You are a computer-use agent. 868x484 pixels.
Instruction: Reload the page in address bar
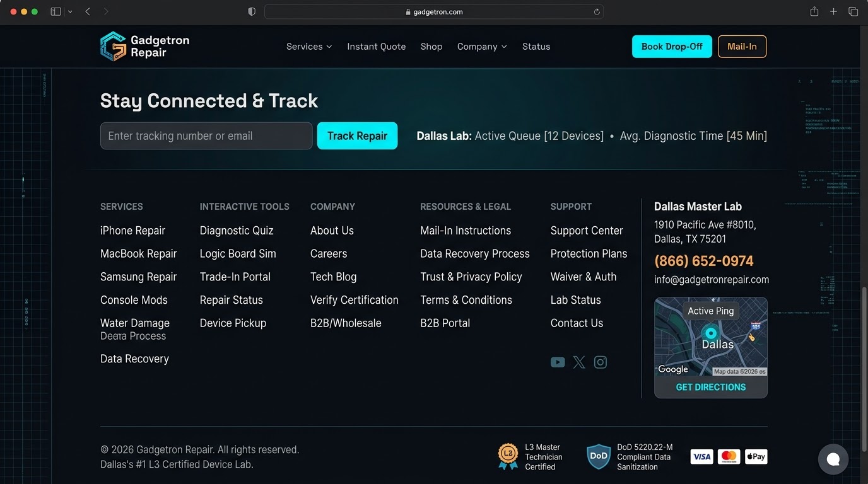pos(596,12)
